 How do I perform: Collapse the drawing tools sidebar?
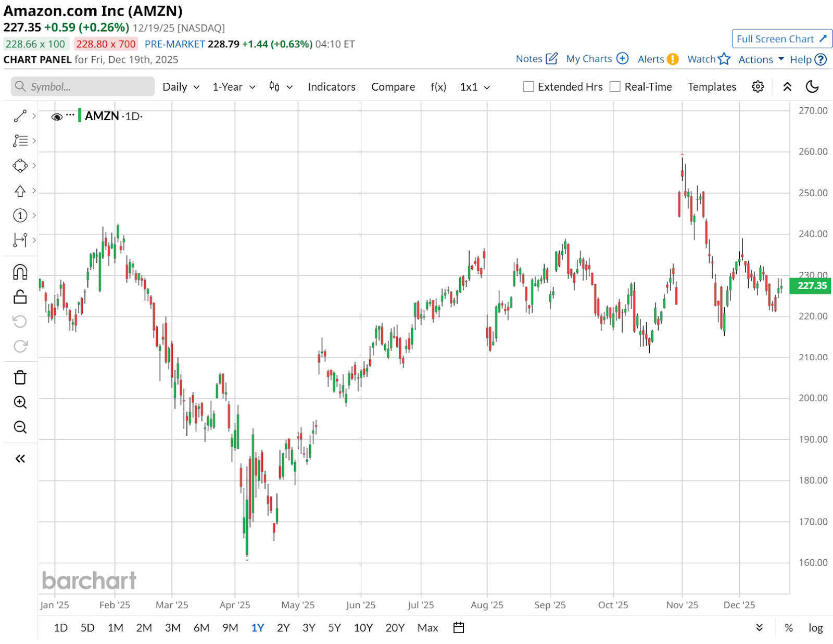pyautogui.click(x=20, y=459)
